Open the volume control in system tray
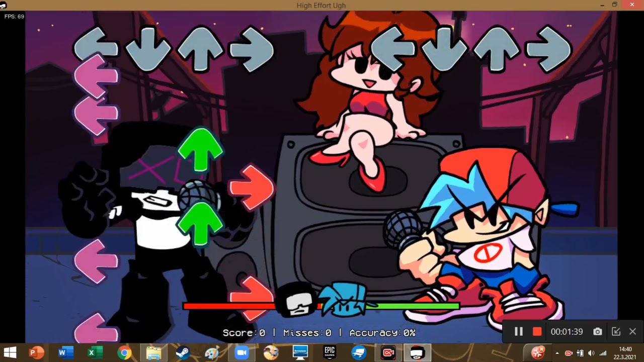Viewport: 644px width, 362px height. 591,353
